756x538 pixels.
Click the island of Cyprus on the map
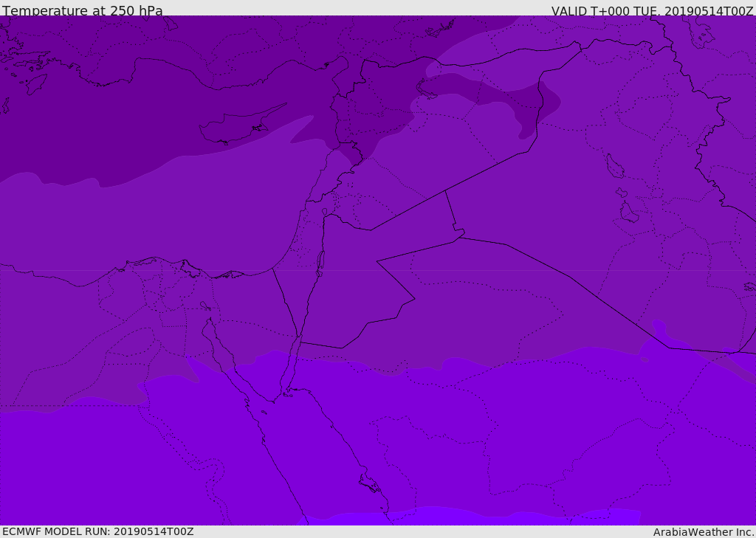[241, 125]
